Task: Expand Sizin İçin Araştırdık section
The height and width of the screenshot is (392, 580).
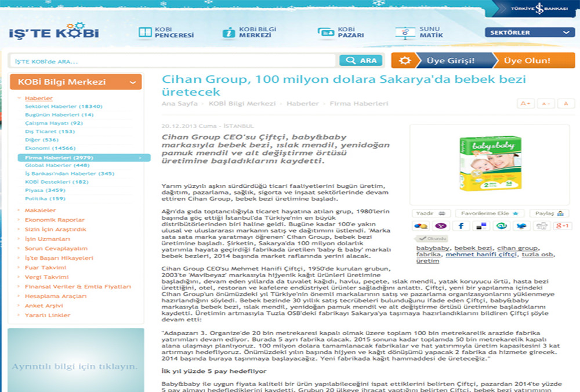Action: tap(55, 230)
